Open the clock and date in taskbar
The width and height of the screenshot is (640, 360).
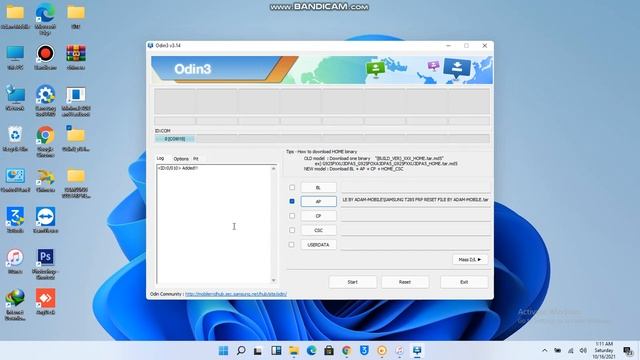[604, 351]
